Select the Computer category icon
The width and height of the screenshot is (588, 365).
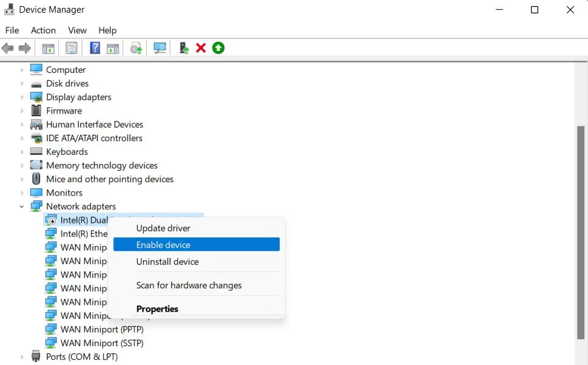(36, 69)
